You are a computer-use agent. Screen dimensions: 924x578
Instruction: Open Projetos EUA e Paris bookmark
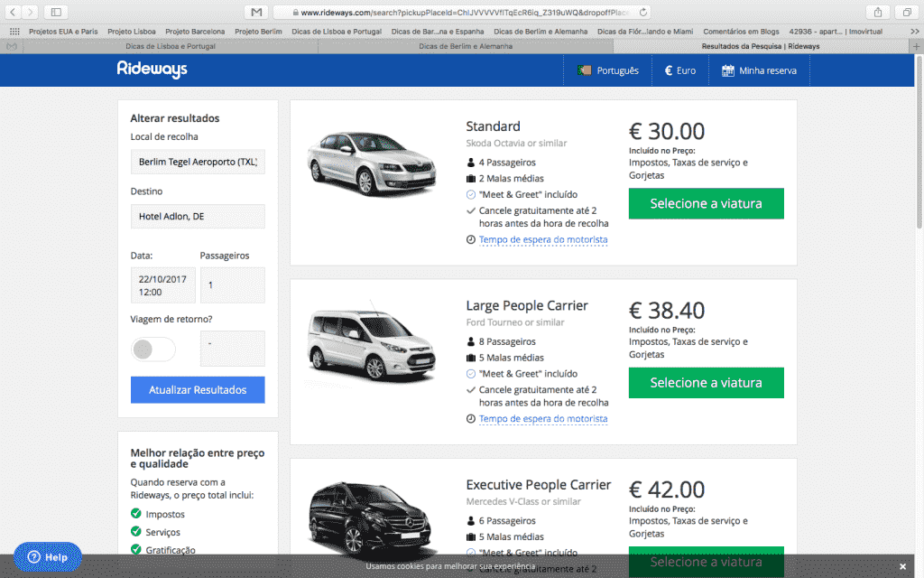(x=63, y=32)
